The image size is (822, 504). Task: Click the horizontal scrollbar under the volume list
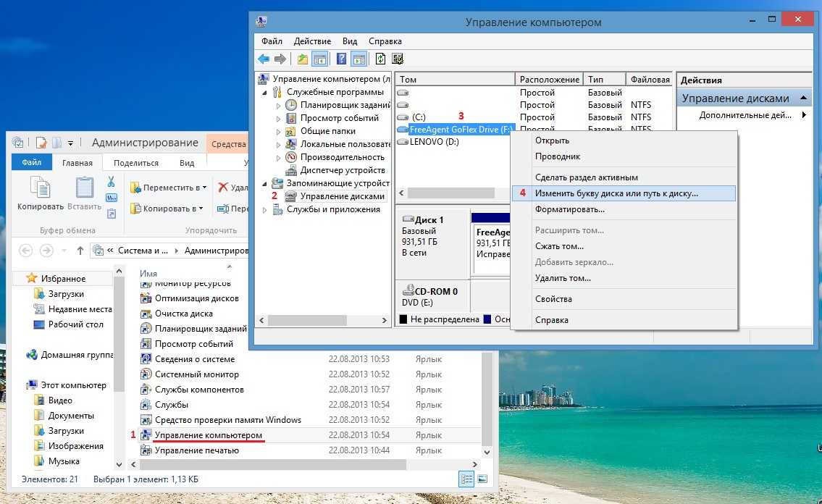click(450, 193)
